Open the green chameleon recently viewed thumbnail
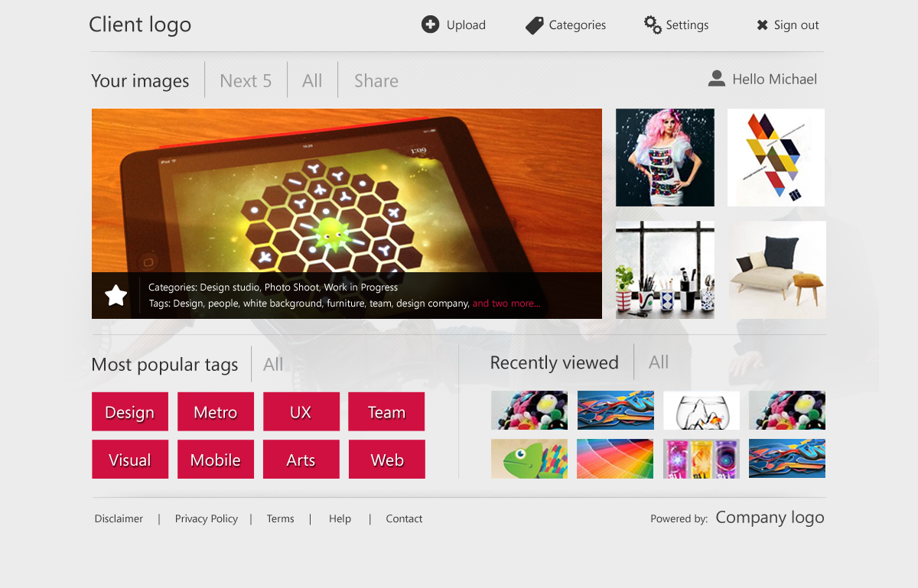Viewport: 918px width, 588px height. [x=529, y=459]
